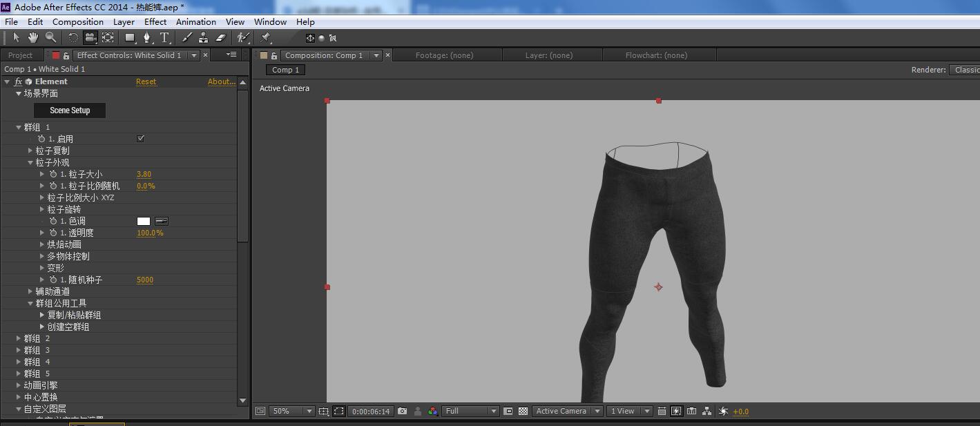Pick the Pen tool in toolbar
The height and width of the screenshot is (426, 980).
tap(147, 37)
